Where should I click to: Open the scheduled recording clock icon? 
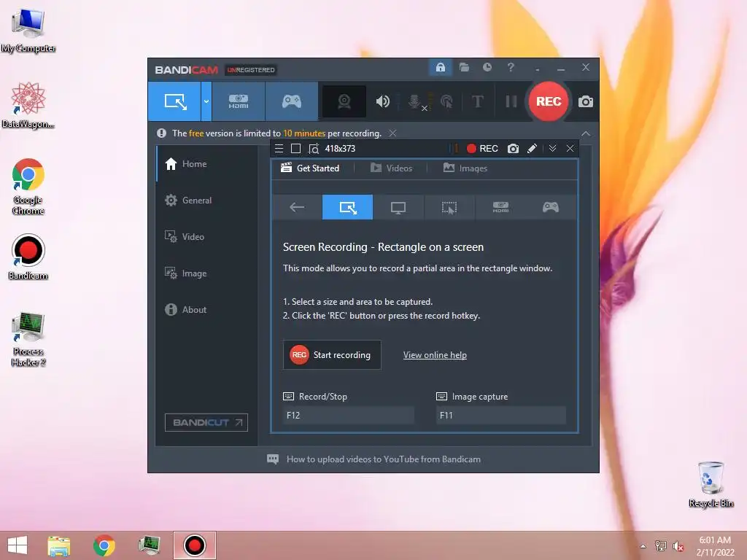[487, 67]
